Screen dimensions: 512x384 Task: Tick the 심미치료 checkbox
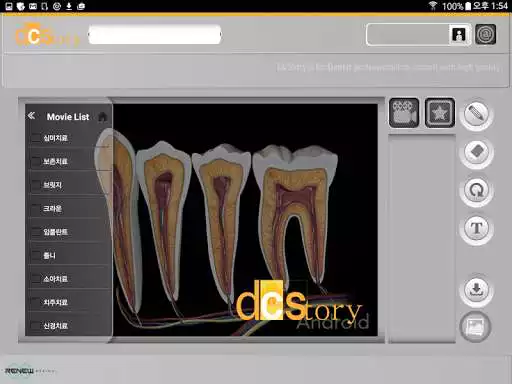[x=35, y=138]
